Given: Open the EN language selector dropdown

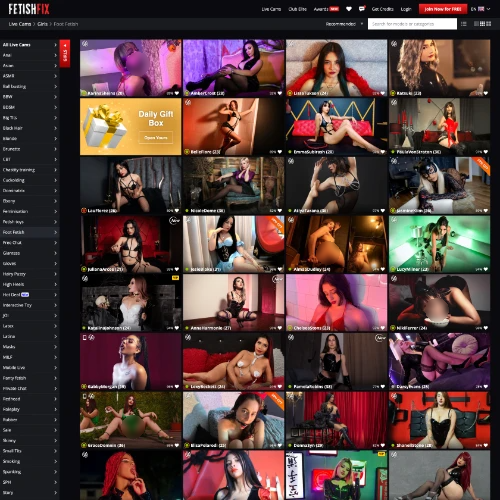Looking at the screenshot, I should [x=480, y=9].
